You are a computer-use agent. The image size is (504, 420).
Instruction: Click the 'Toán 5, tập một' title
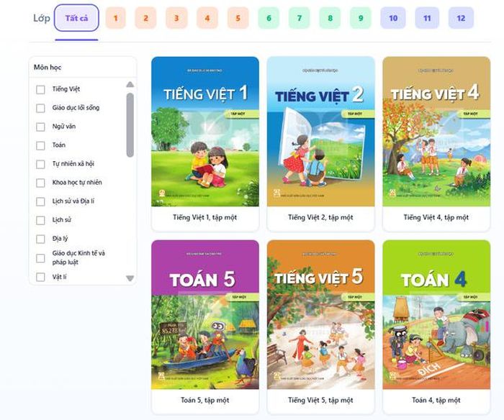tap(204, 400)
